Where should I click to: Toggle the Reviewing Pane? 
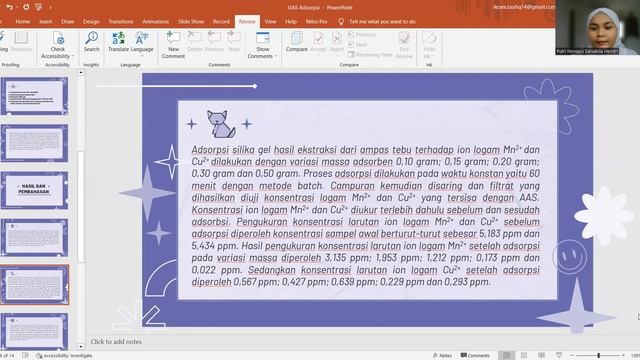[x=370, y=54]
